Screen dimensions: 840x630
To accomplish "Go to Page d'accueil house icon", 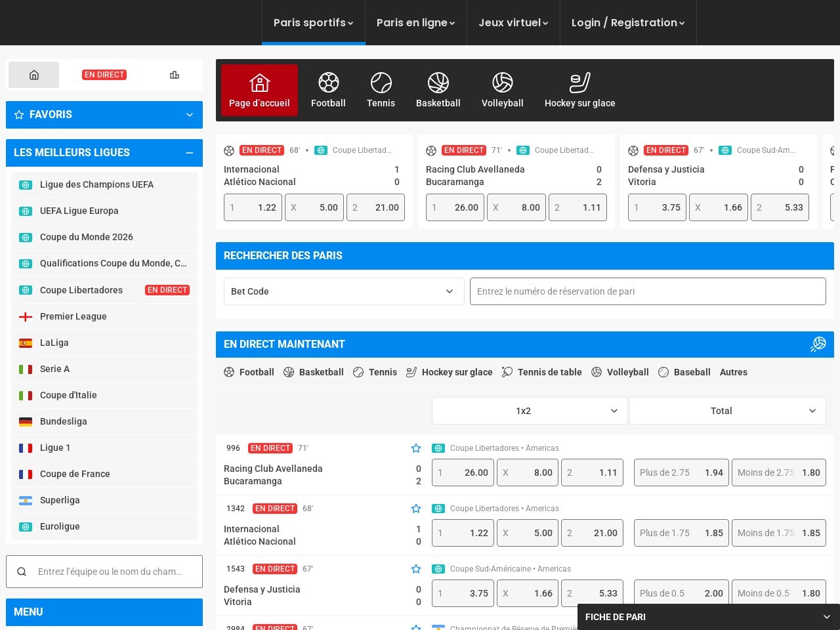I will tap(259, 90).
